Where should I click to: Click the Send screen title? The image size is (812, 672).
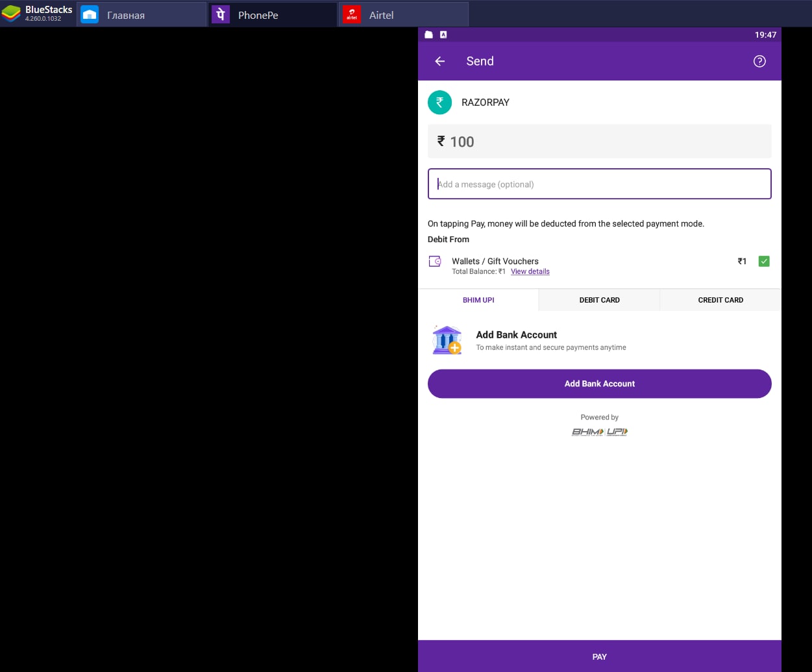coord(480,61)
